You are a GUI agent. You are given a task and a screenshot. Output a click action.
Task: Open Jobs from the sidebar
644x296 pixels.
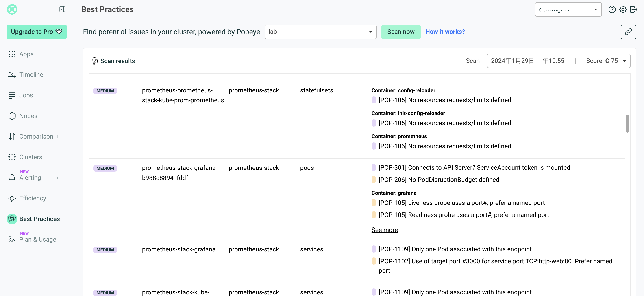click(26, 95)
